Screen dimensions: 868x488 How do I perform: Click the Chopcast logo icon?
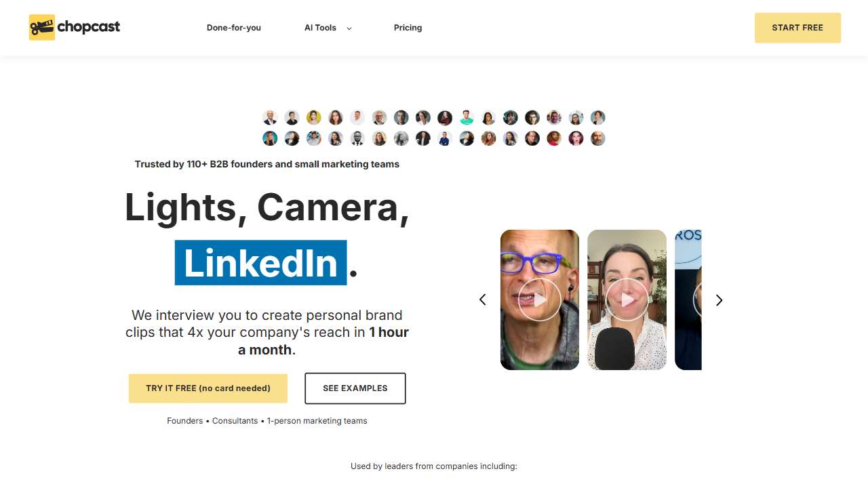click(41, 27)
